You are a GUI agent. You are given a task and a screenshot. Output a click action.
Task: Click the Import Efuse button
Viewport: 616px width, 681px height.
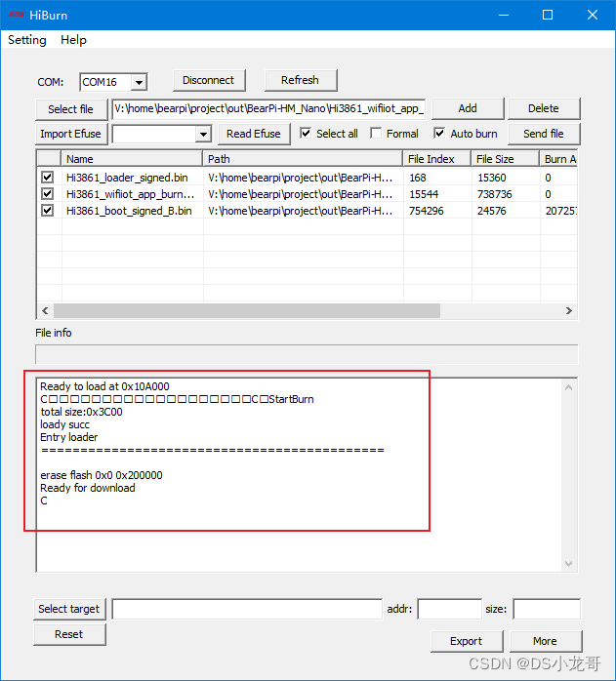(71, 134)
